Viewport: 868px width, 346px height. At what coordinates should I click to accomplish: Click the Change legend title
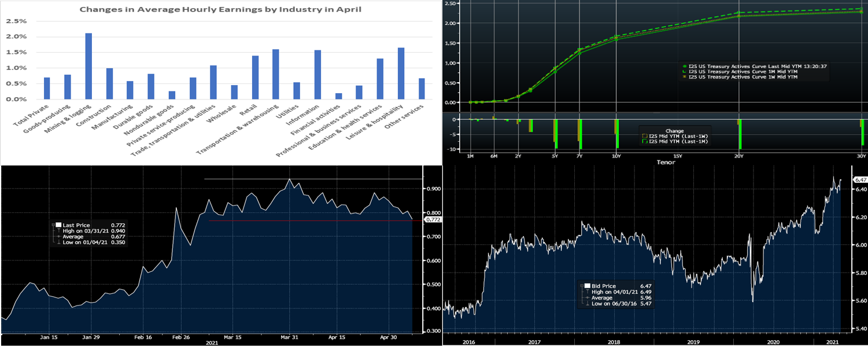click(675, 131)
